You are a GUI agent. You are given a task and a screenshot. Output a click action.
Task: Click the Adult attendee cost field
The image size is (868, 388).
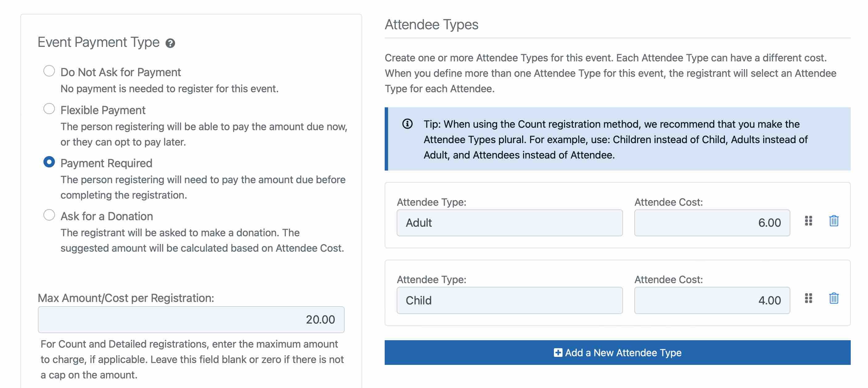[712, 223]
